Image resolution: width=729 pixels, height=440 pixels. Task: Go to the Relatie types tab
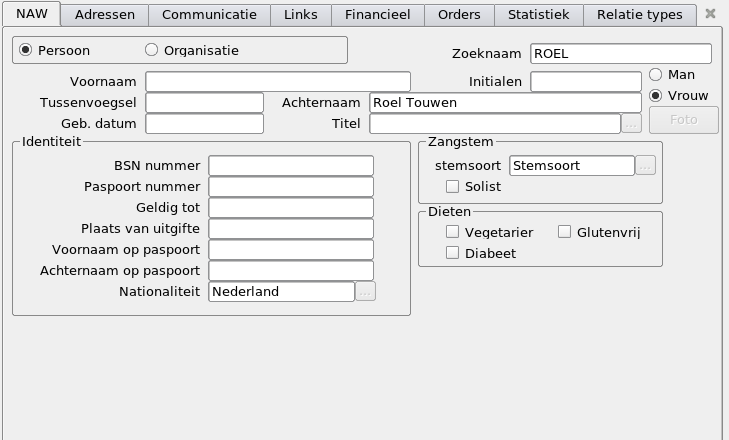click(x=639, y=15)
